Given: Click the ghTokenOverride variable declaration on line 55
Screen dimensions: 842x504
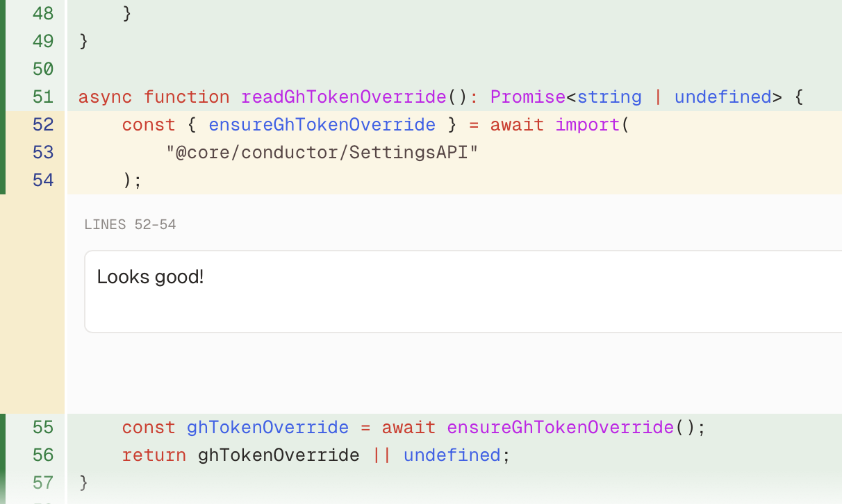Looking at the screenshot, I should 267,427.
